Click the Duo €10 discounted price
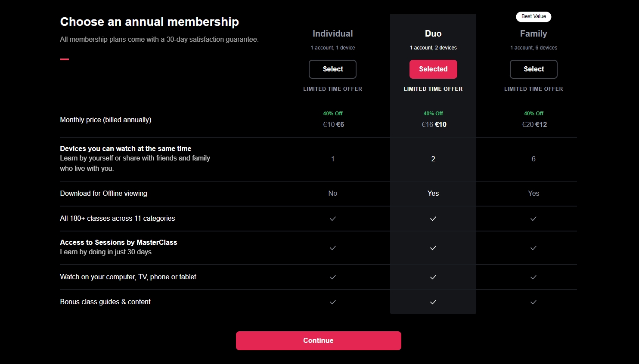 click(x=441, y=125)
